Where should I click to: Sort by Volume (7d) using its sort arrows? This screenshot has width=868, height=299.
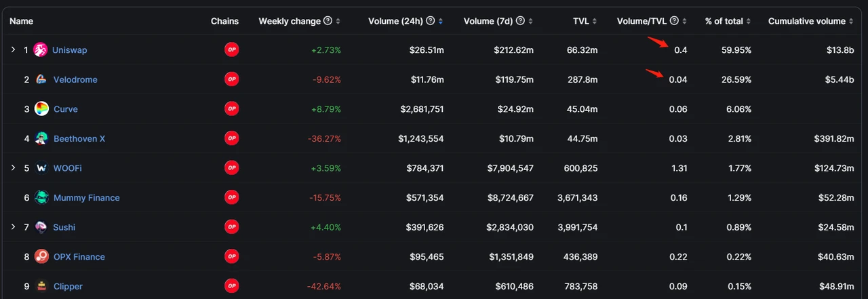coord(530,21)
